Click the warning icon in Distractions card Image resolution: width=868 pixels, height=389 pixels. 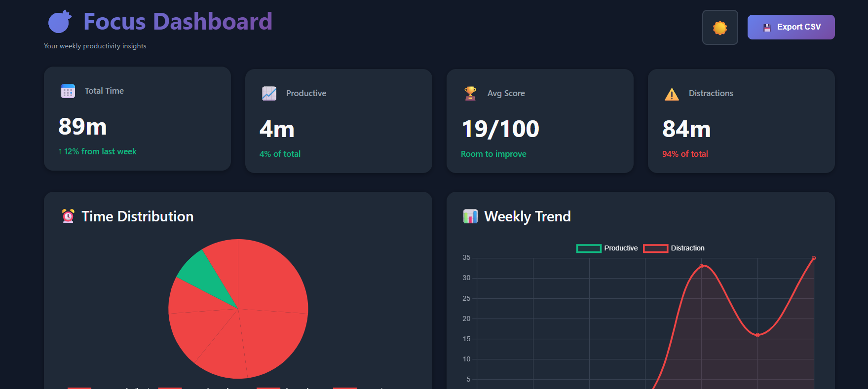[x=672, y=94]
